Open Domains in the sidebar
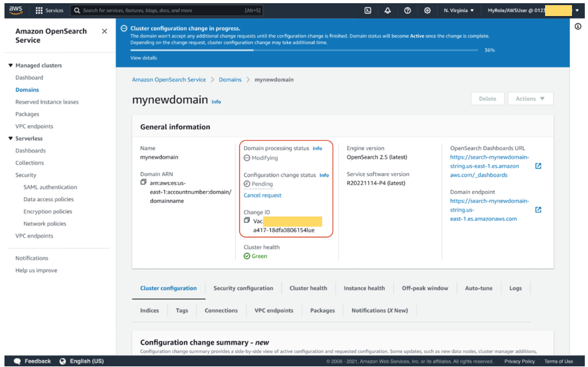 click(x=27, y=90)
